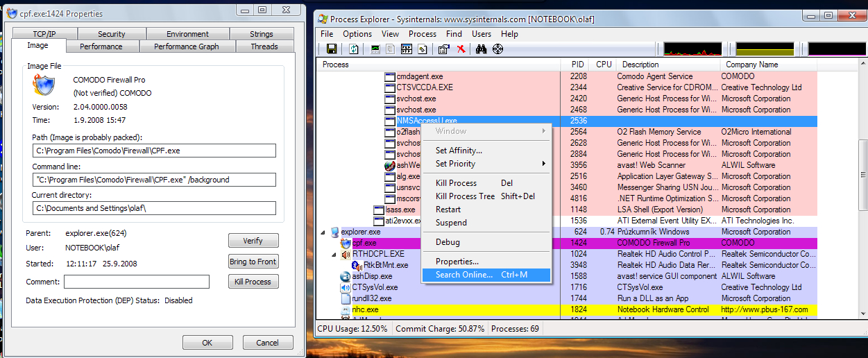Click the DLL/Handle view toolbar icon
The width and height of the screenshot is (868, 358).
tap(422, 49)
